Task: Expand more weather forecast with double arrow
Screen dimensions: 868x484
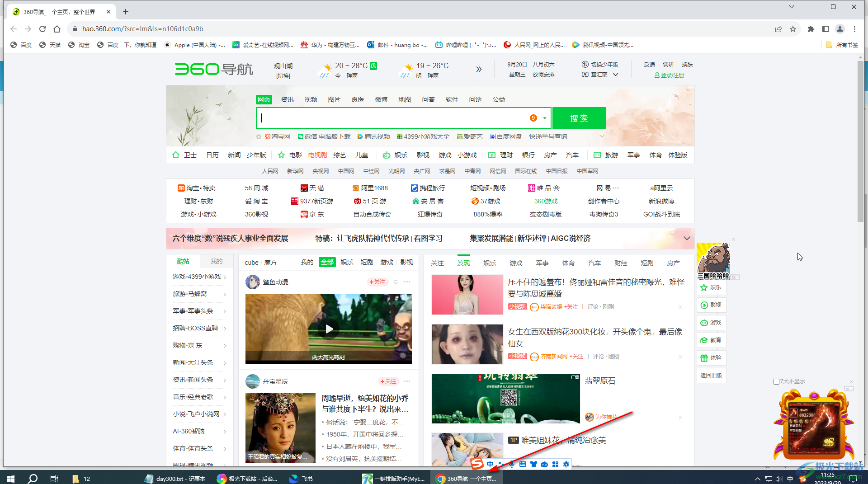Action: point(479,70)
